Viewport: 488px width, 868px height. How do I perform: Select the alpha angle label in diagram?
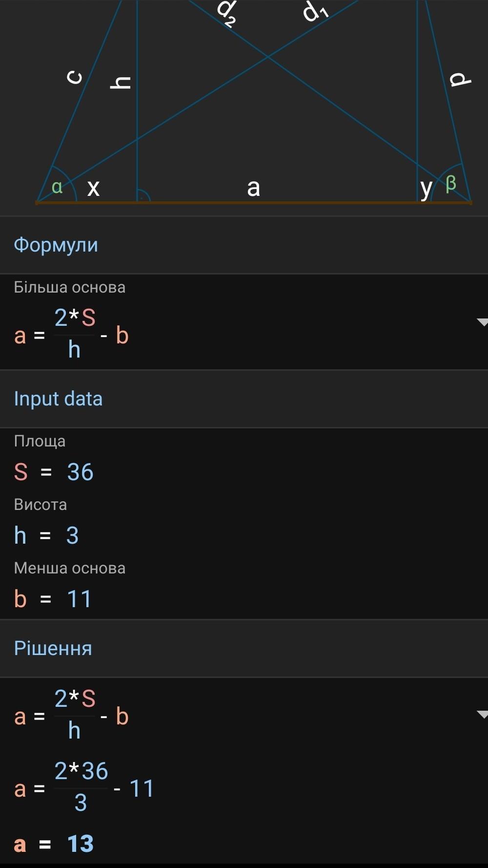(x=57, y=187)
